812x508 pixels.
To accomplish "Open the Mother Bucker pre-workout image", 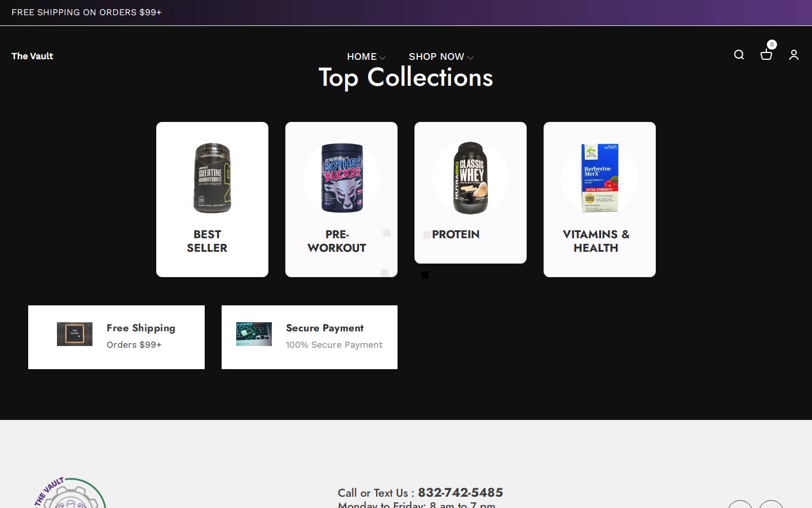I will point(341,178).
